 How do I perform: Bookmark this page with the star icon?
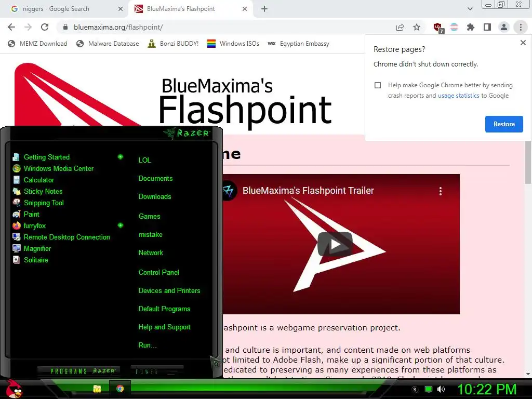click(x=417, y=27)
